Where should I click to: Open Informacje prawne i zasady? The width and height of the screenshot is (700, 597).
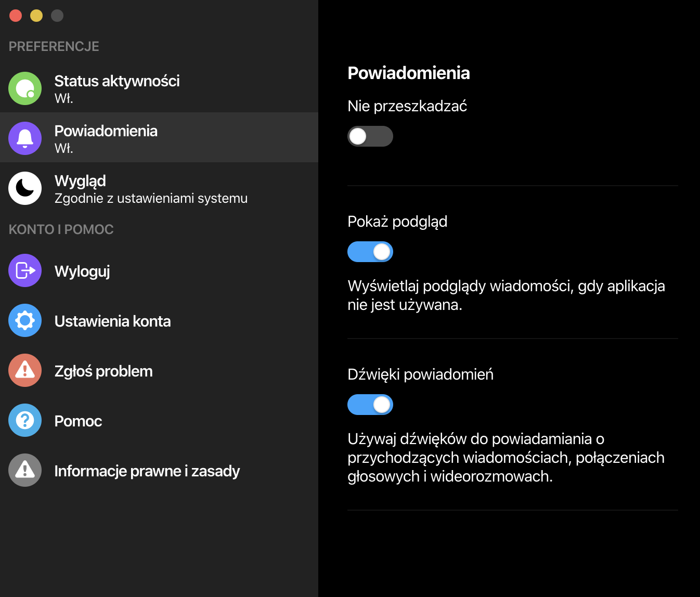point(147,471)
